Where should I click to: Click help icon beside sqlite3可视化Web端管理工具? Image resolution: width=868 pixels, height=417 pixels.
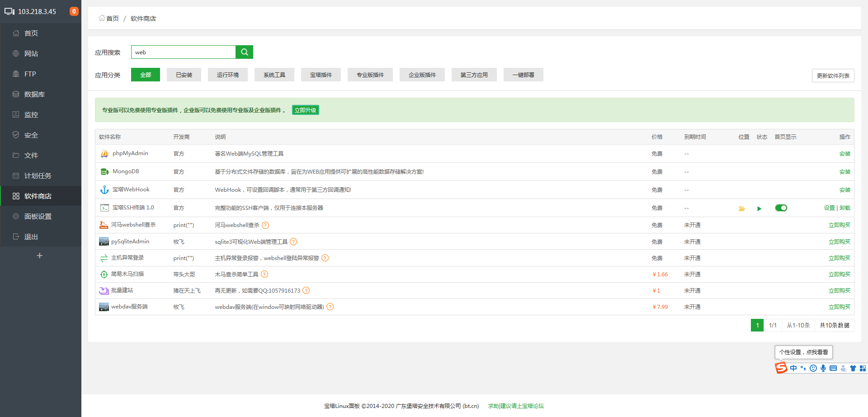[x=293, y=242]
